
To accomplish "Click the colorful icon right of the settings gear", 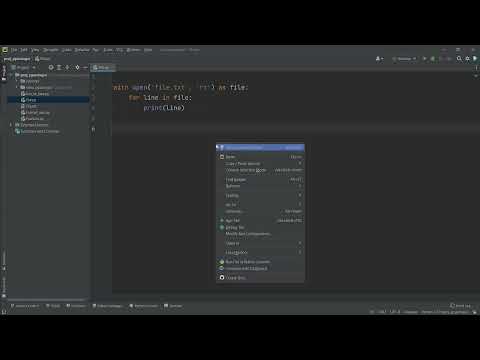I will click(475, 59).
